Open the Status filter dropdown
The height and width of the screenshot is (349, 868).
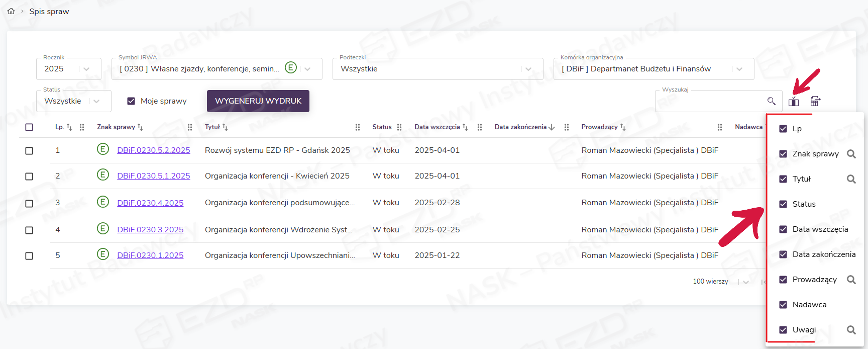pos(96,101)
